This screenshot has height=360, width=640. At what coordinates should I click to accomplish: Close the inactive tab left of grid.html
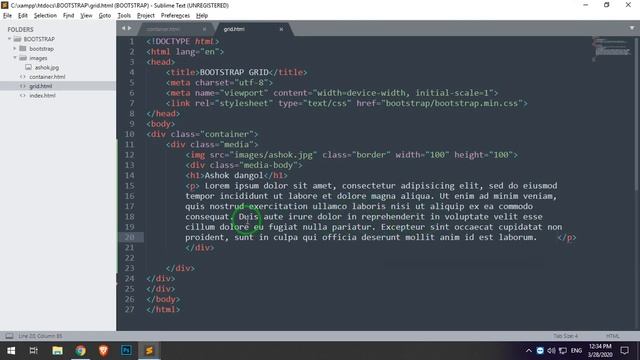(204, 29)
